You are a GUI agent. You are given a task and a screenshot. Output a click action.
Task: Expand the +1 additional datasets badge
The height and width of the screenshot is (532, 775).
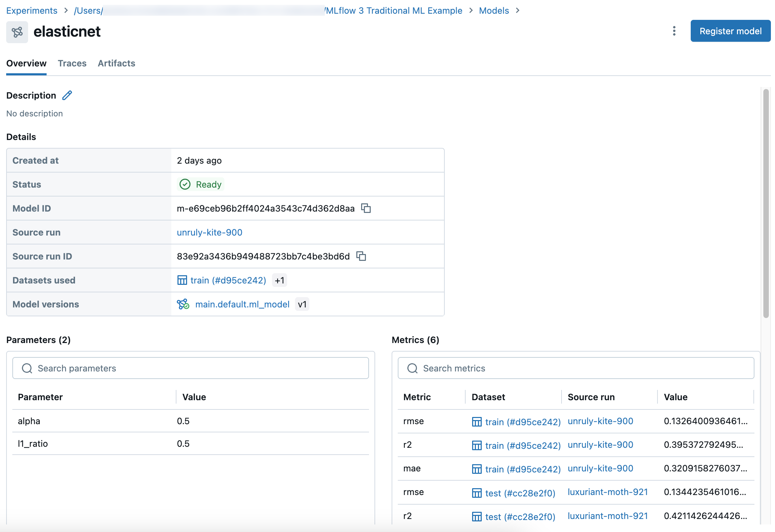pos(280,280)
